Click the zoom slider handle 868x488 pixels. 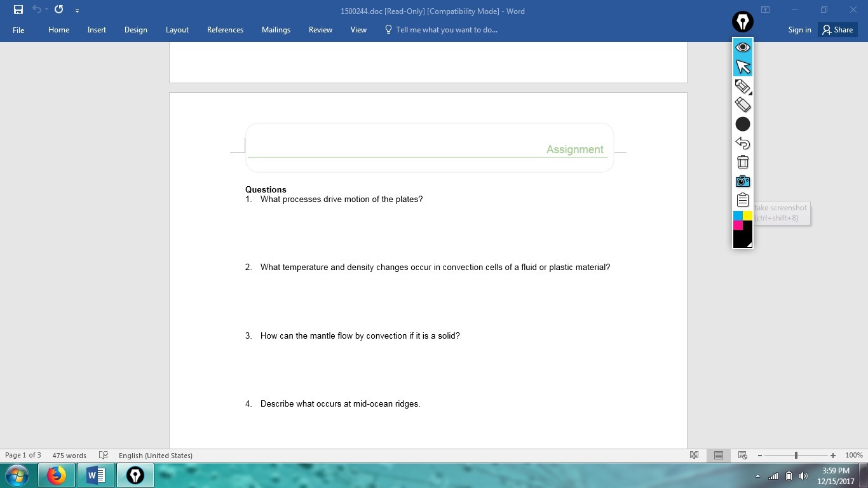click(796, 455)
